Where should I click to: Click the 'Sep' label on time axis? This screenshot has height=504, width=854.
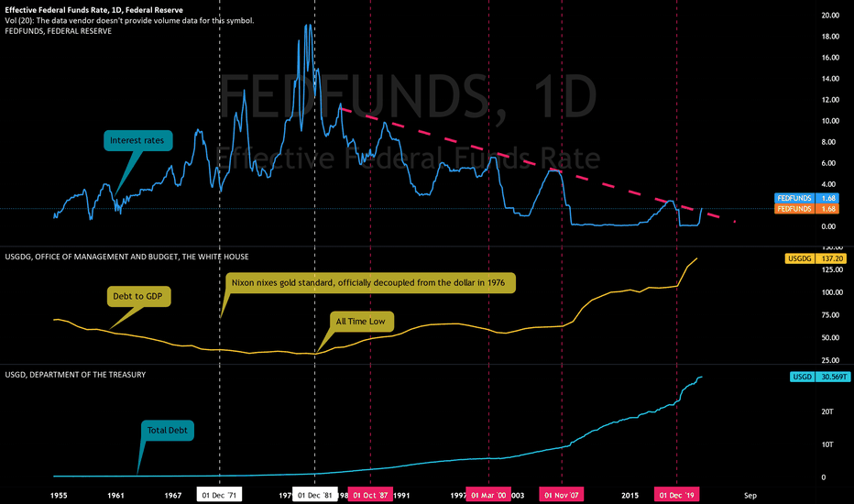click(x=750, y=495)
